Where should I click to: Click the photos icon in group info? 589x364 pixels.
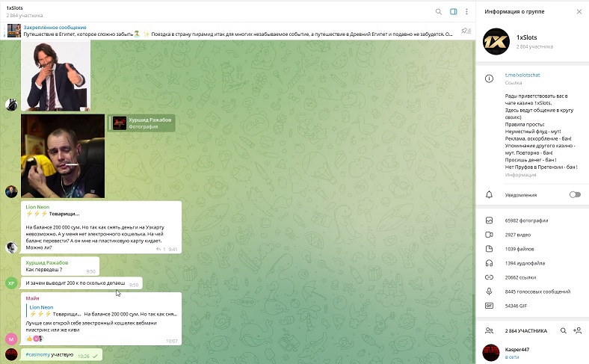[489, 220]
